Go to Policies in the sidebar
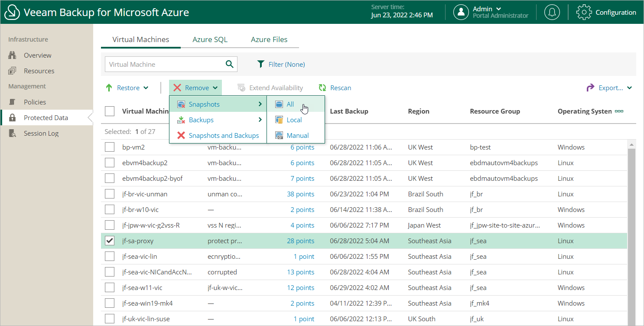The image size is (644, 326). [x=35, y=102]
